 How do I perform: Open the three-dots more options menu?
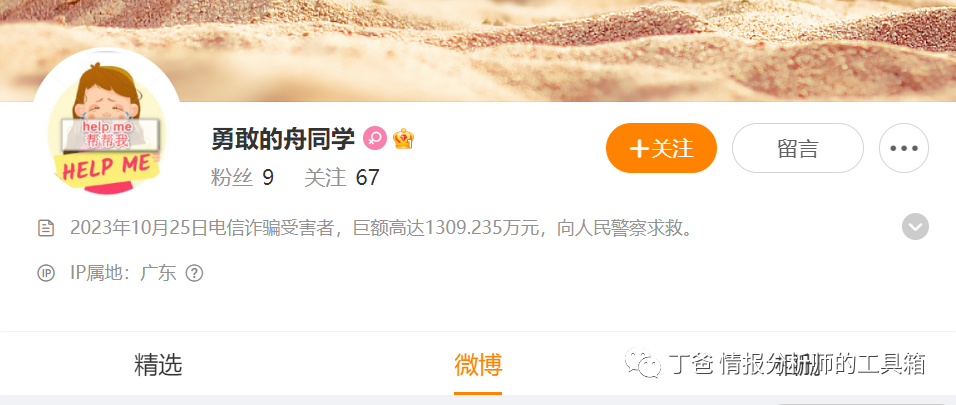coord(904,148)
